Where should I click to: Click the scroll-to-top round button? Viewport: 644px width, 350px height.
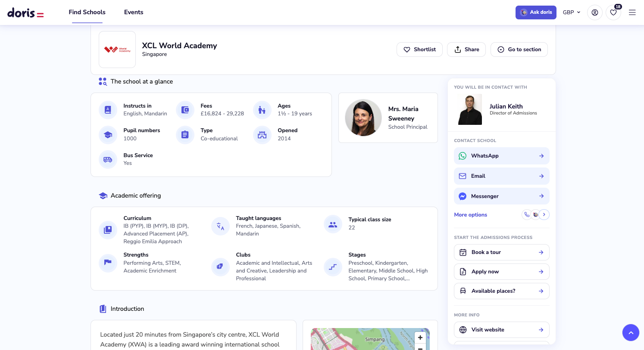coord(631,332)
